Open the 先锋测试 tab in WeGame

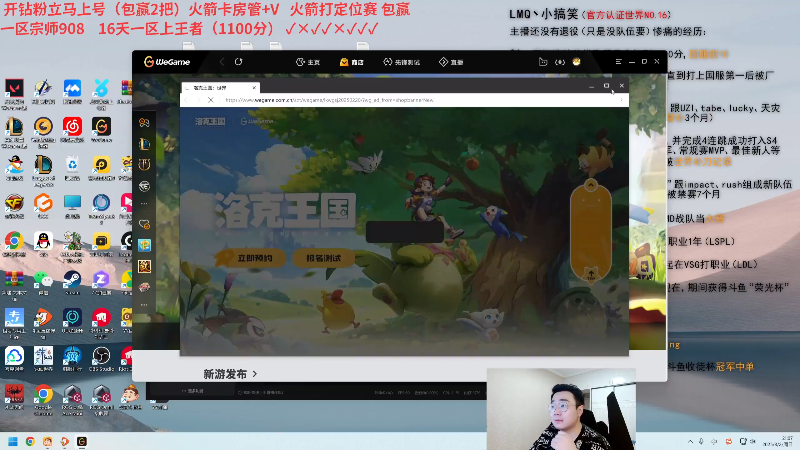click(x=402, y=62)
